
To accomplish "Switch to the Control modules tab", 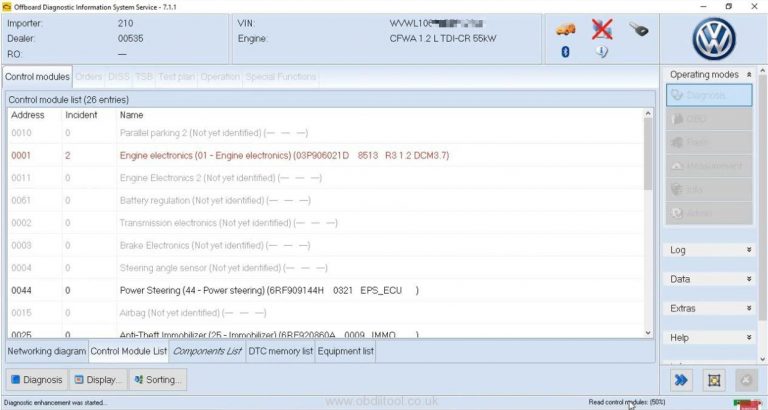I will click(37, 77).
